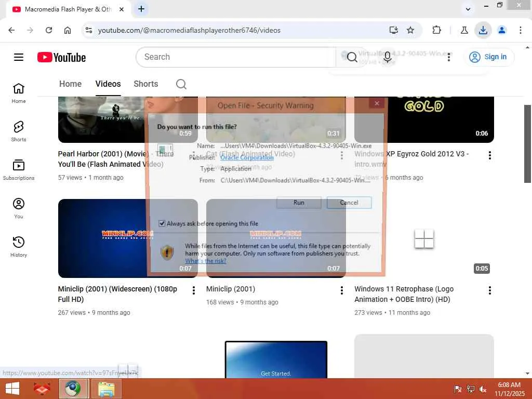Switch to the channel Shorts tab
This screenshot has height=399, width=532.
point(146,84)
